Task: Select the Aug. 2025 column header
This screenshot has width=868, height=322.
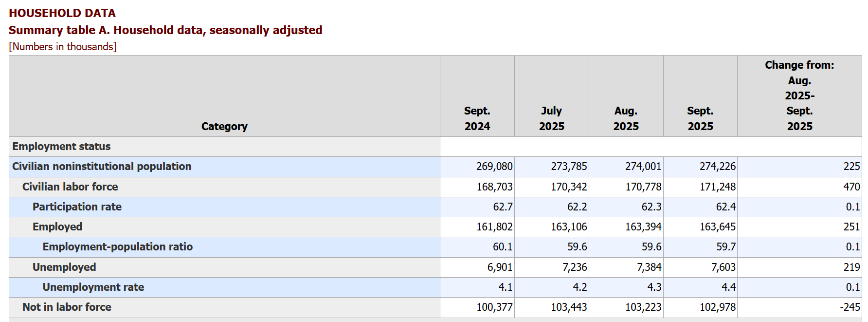Action: pyautogui.click(x=626, y=118)
